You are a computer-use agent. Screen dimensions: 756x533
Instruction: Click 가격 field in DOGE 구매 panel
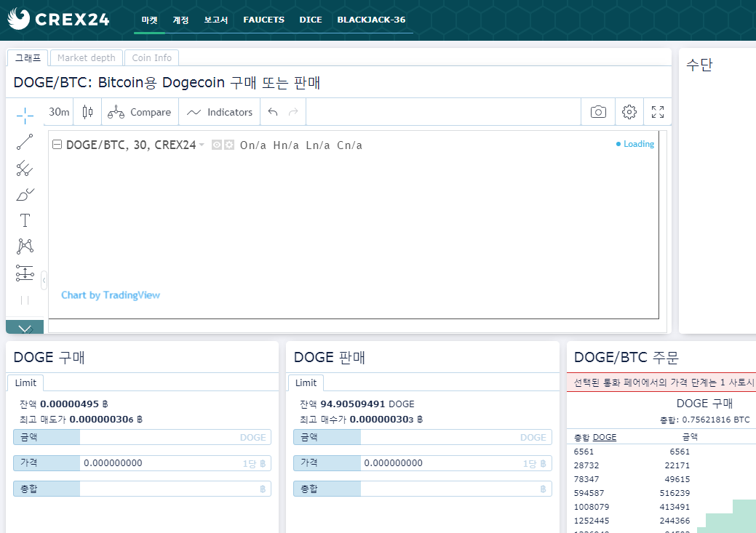coord(142,463)
